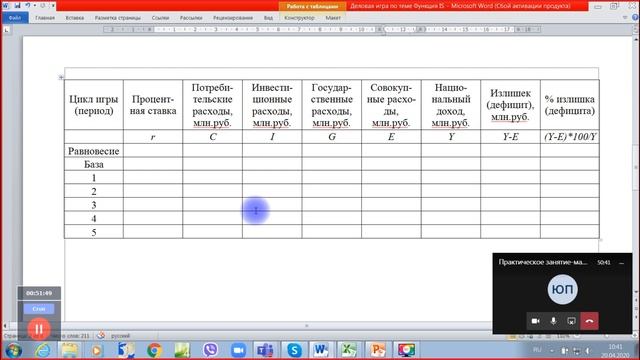
Task: Open the Макет table tools tab
Action: point(333,18)
